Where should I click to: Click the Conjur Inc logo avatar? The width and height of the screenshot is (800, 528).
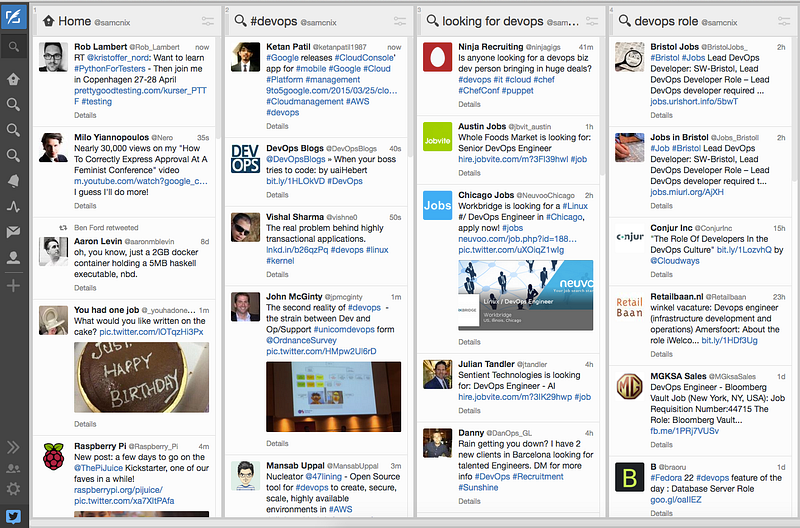(630, 238)
